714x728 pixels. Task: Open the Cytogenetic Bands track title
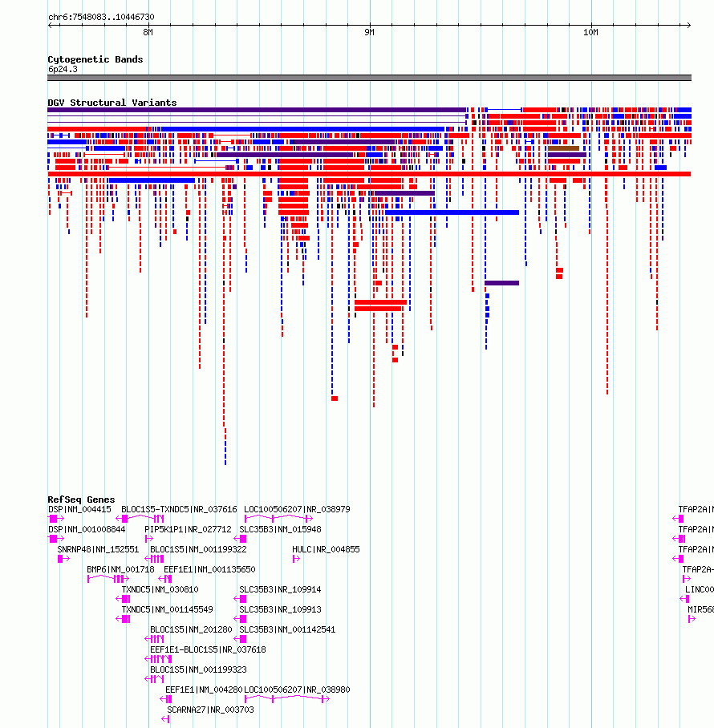coord(95,59)
